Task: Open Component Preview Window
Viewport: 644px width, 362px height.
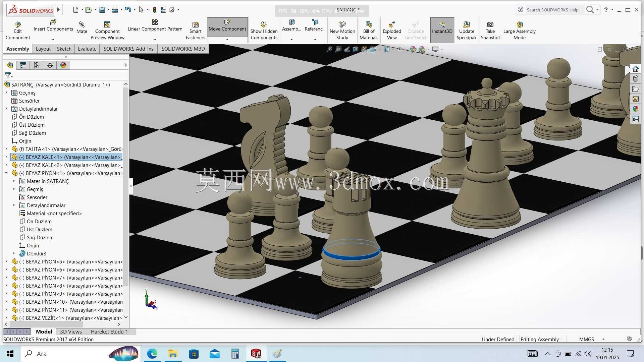Action: [x=107, y=31]
